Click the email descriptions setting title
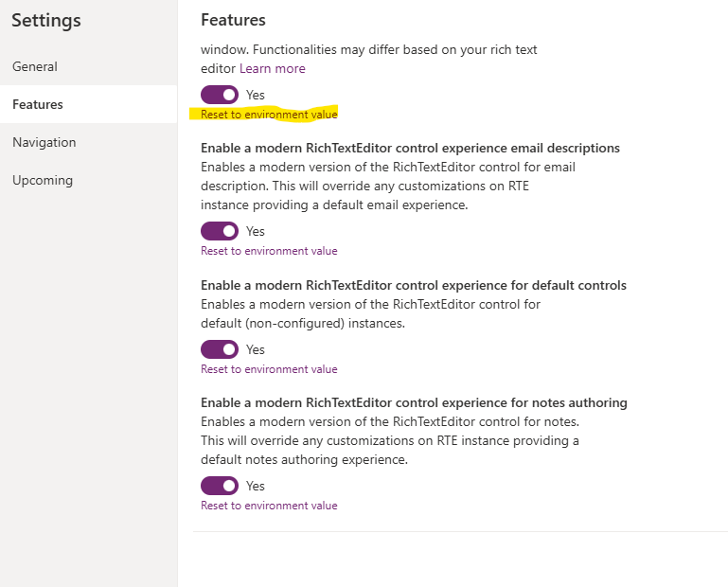This screenshot has width=728, height=587. click(410, 148)
